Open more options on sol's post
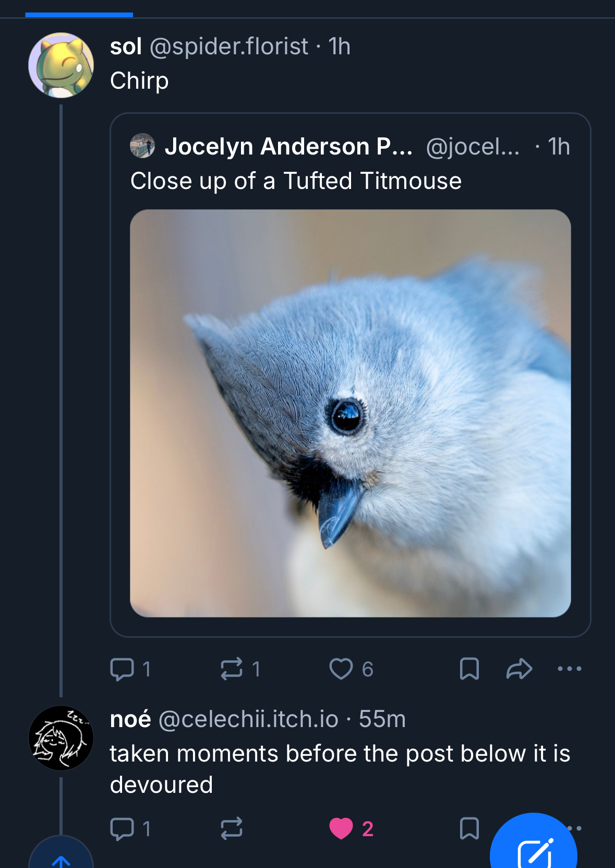The width and height of the screenshot is (615, 868). point(569,669)
